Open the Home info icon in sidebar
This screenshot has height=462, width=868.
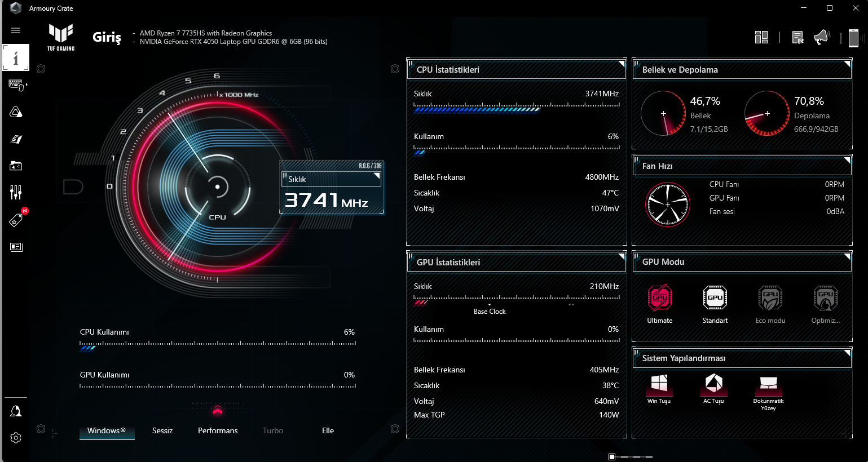pos(16,57)
